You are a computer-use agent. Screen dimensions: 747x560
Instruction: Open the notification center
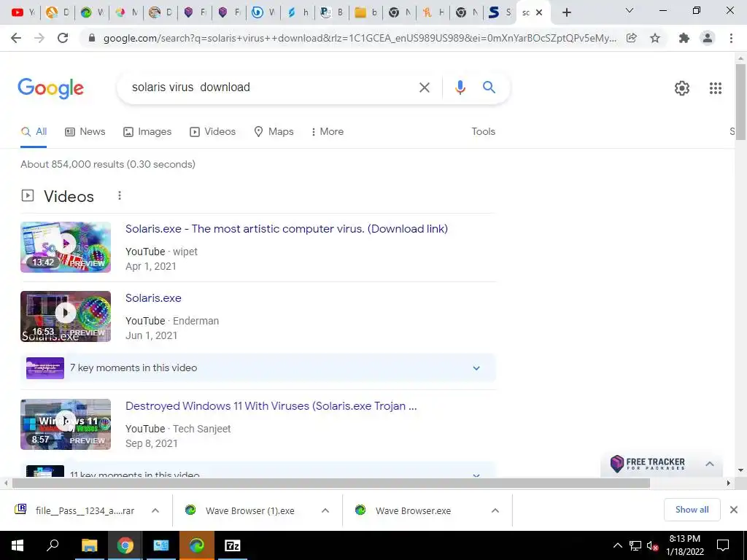723,545
